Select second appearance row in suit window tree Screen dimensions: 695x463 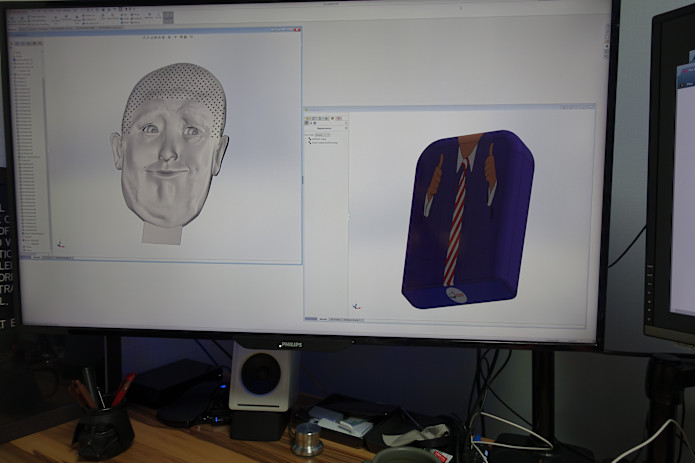coord(323,143)
